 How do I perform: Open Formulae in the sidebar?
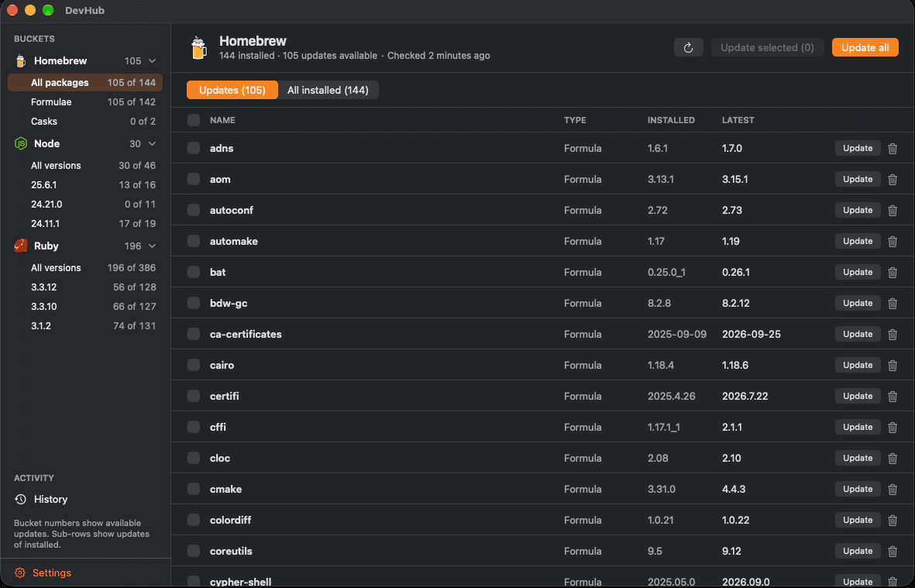tap(85, 101)
